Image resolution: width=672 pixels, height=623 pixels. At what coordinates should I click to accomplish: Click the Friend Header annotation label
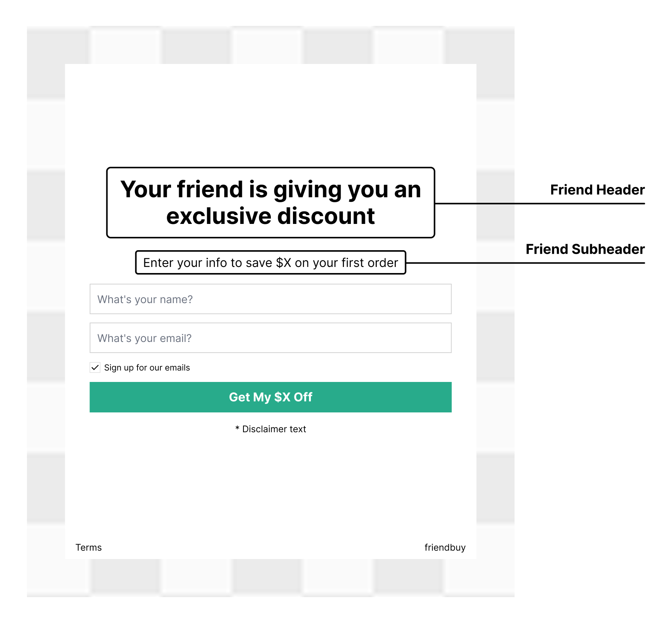click(597, 190)
